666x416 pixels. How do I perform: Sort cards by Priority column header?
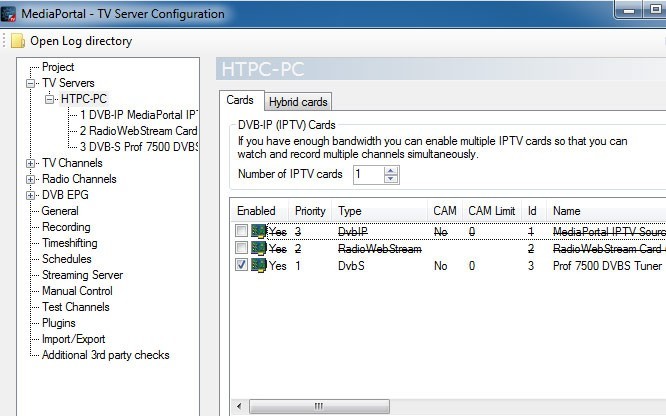[309, 211]
